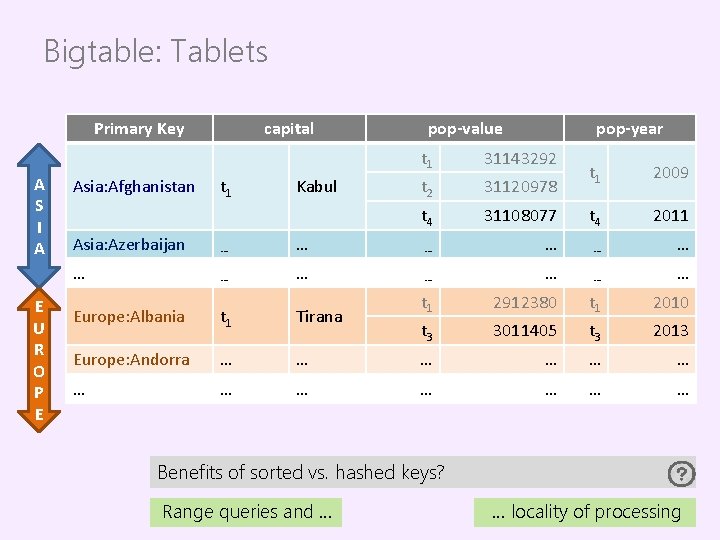Click the orange EUROPE arrow shape
Screen dimensions: 720x540
(x=38, y=359)
